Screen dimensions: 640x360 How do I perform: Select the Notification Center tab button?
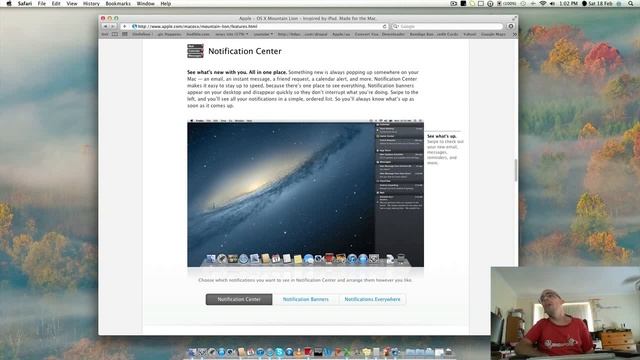click(x=239, y=299)
